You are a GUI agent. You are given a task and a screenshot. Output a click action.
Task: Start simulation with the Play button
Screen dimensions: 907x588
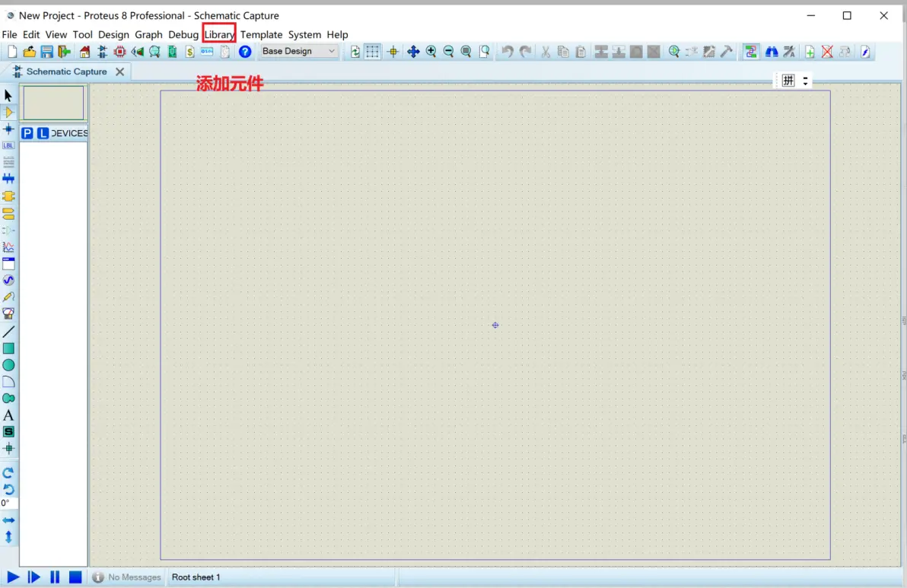pyautogui.click(x=13, y=577)
